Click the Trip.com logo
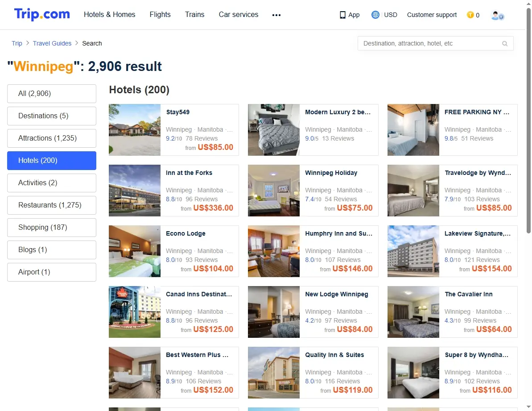Image resolution: width=532 pixels, height=411 pixels. pyautogui.click(x=42, y=15)
